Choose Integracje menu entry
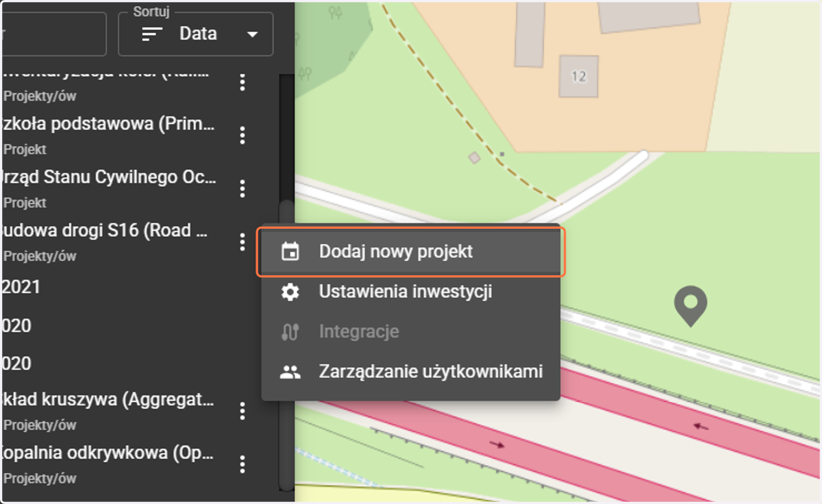Screen dimensions: 822x504 (410, 332)
